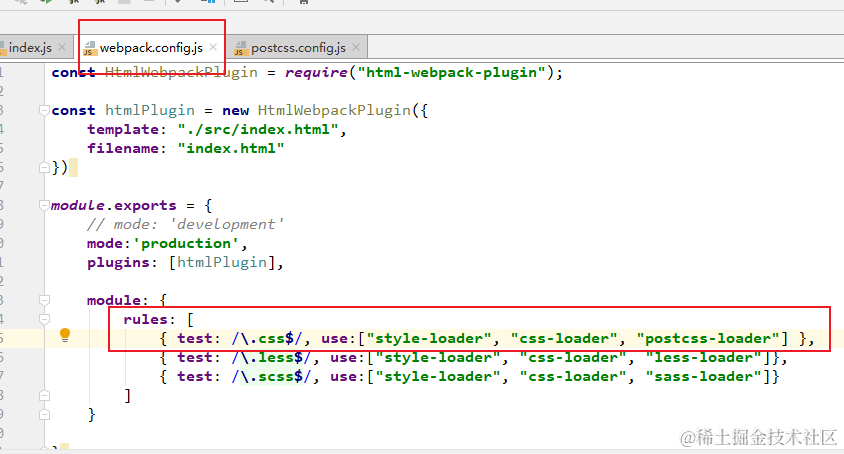Collapse the module.exports block
844x454 pixels.
click(x=44, y=205)
